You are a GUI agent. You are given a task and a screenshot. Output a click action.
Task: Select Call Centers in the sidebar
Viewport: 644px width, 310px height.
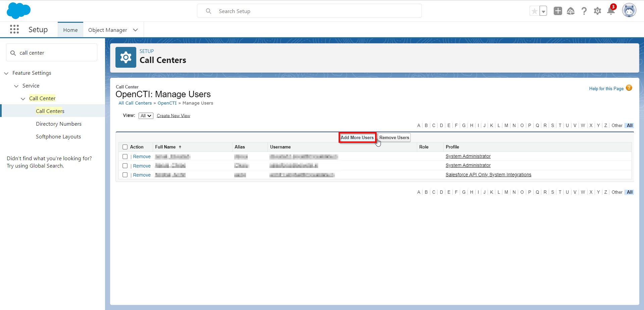pyautogui.click(x=50, y=111)
